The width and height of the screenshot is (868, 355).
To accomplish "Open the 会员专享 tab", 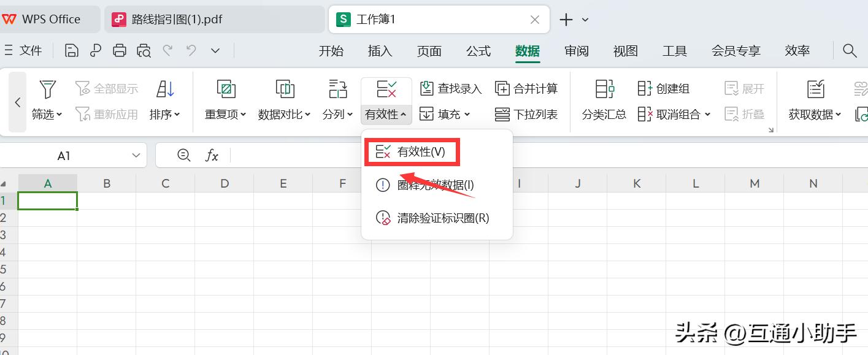I will pyautogui.click(x=736, y=51).
